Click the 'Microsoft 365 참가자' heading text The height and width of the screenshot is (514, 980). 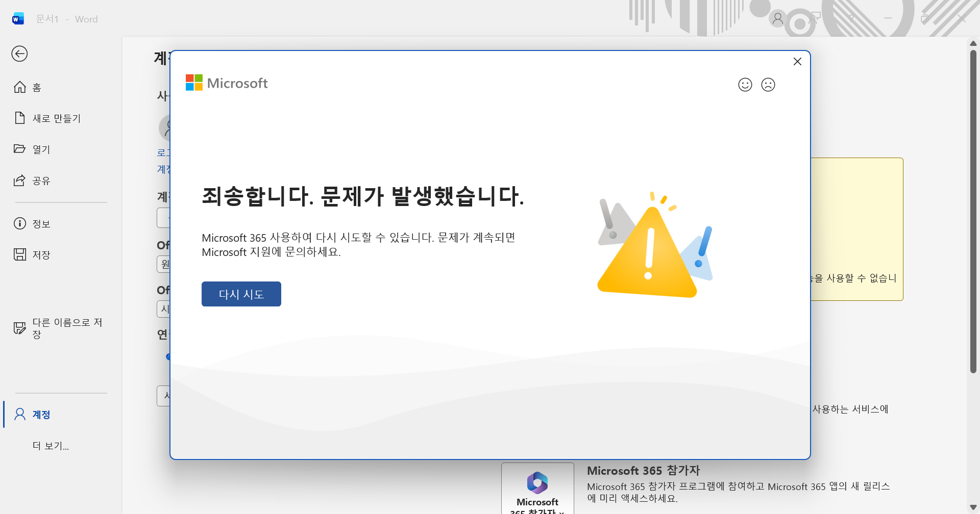643,471
